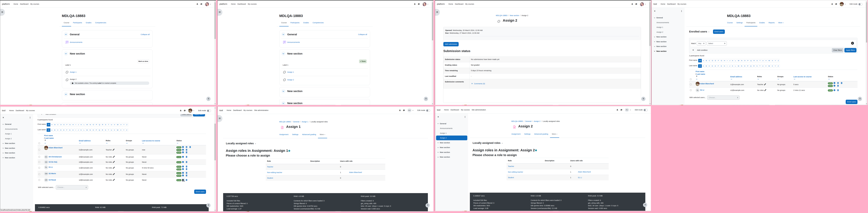Viewport: 868px width, 213px height.
Task: Tick select-all checkbox in 6-participants table header
Action: 39,143
